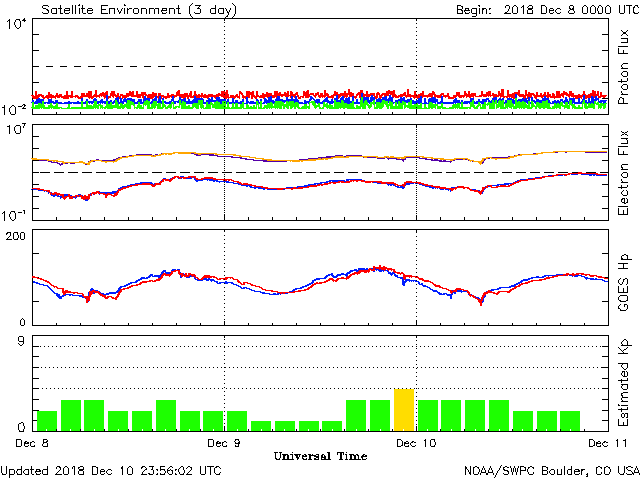This screenshot has width=640, height=480.
Task: Click the 'Updated 2018 Dec 10 23:56:02 UTC' text
Action: (111, 471)
